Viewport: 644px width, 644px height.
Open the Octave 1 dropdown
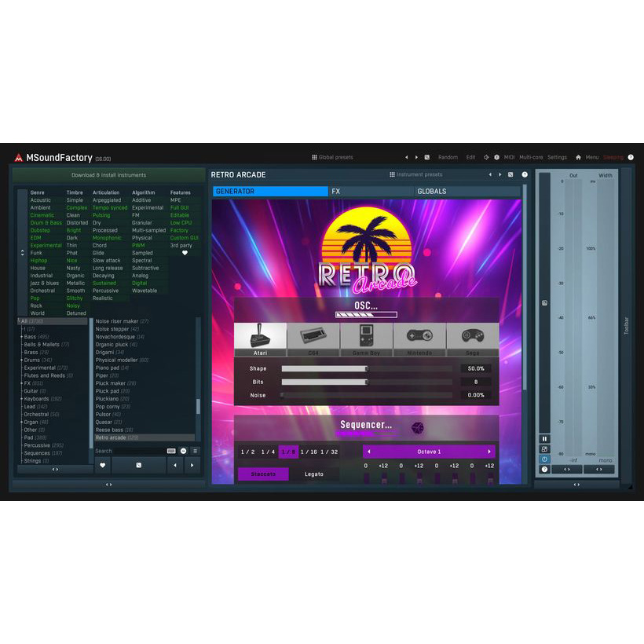tap(429, 452)
